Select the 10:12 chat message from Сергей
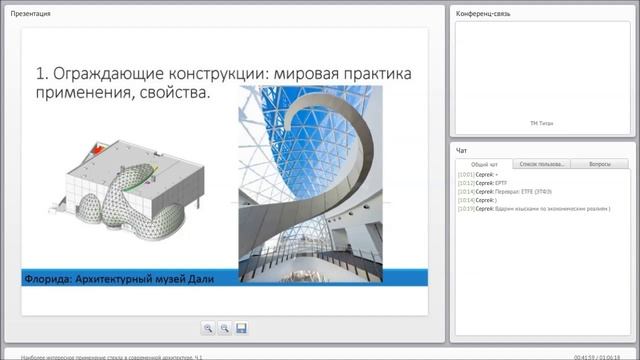The width and height of the screenshot is (640, 360). [482, 183]
